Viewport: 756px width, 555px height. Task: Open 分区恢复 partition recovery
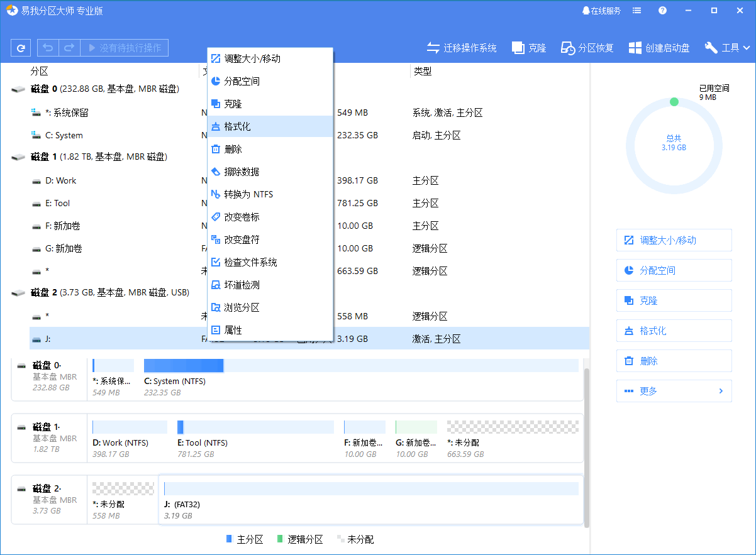tap(586, 47)
